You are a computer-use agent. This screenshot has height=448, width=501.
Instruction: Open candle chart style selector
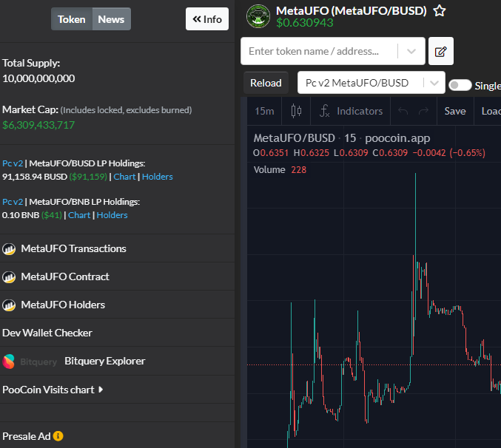(x=296, y=111)
